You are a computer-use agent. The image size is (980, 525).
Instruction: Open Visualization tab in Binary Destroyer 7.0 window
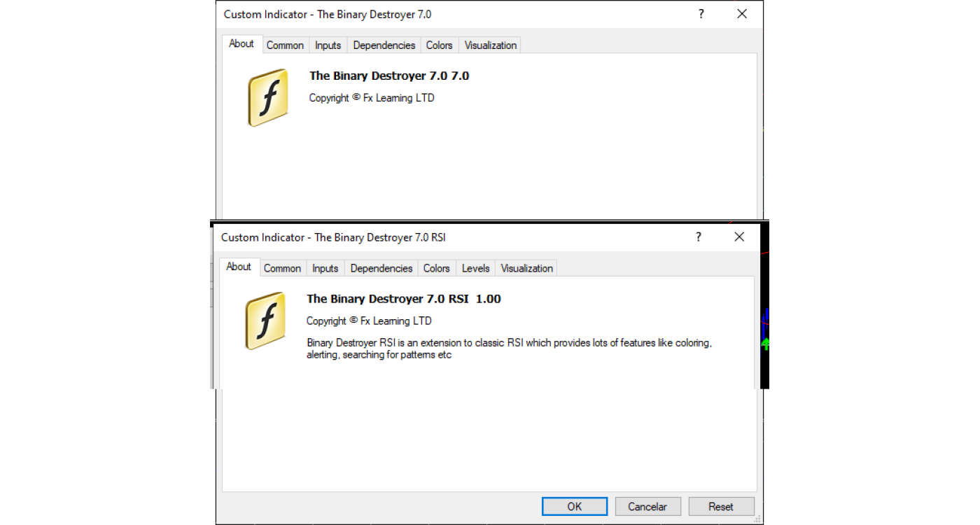pos(491,45)
